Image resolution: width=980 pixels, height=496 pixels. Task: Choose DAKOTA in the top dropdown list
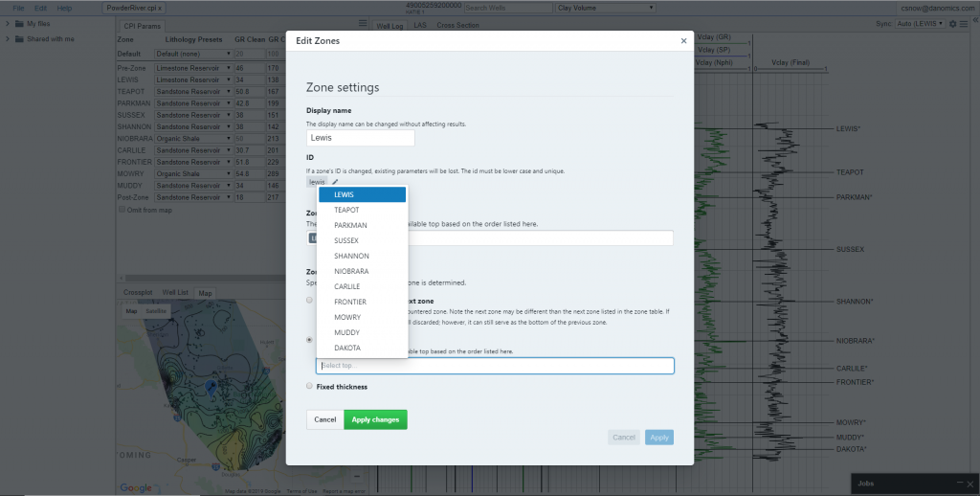pos(363,348)
